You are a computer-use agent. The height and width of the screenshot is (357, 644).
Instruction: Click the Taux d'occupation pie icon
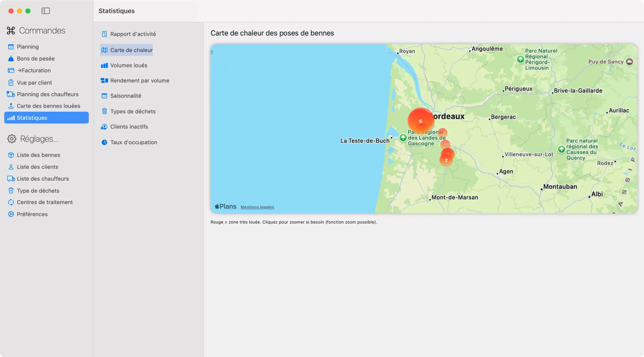[x=104, y=142]
